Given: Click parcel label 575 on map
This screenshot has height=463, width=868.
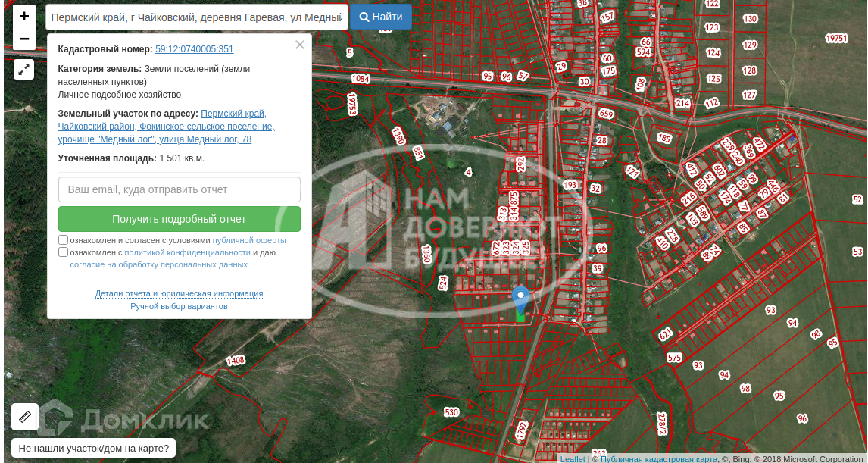Looking at the screenshot, I should point(674,358).
